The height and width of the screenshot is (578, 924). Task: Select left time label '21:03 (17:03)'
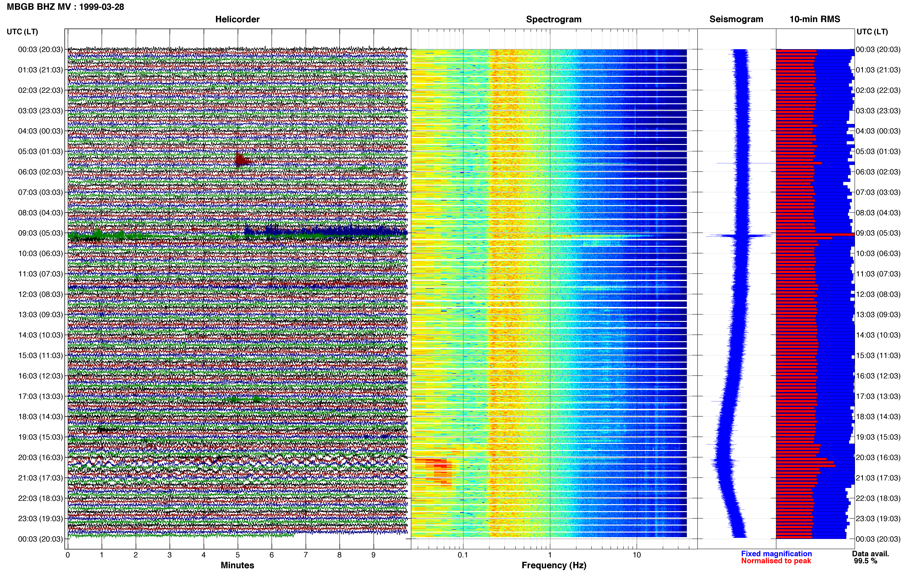pos(40,478)
